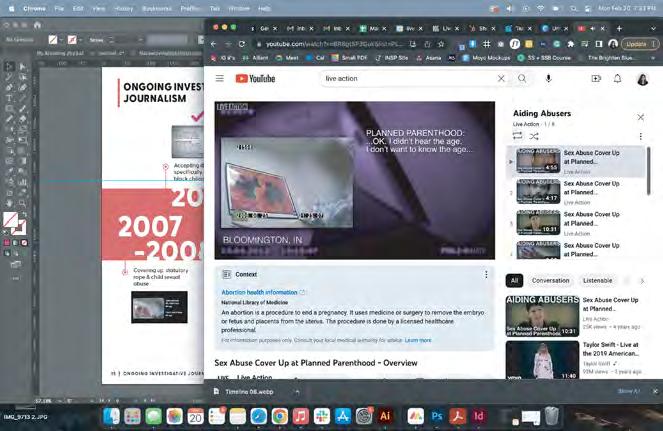This screenshot has width=663, height=431.
Task: Close the Aiding Abusers playlist panel
Action: [x=641, y=117]
